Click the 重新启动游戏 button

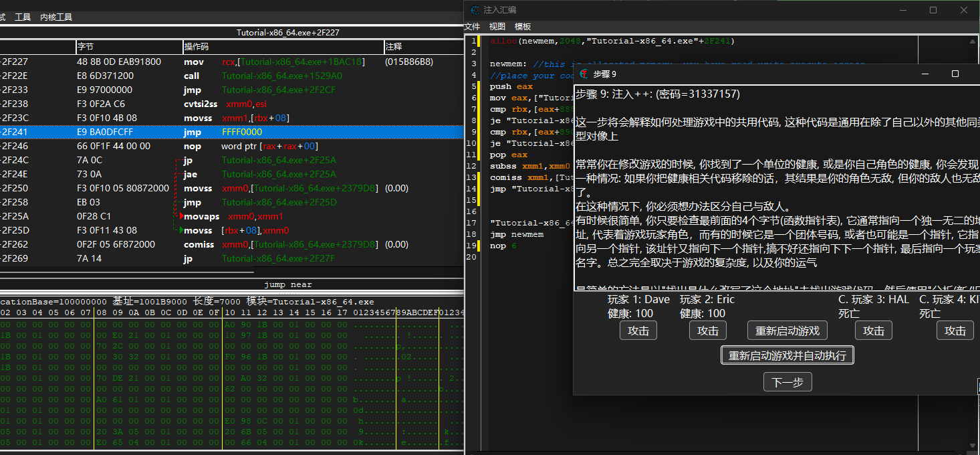pos(787,330)
